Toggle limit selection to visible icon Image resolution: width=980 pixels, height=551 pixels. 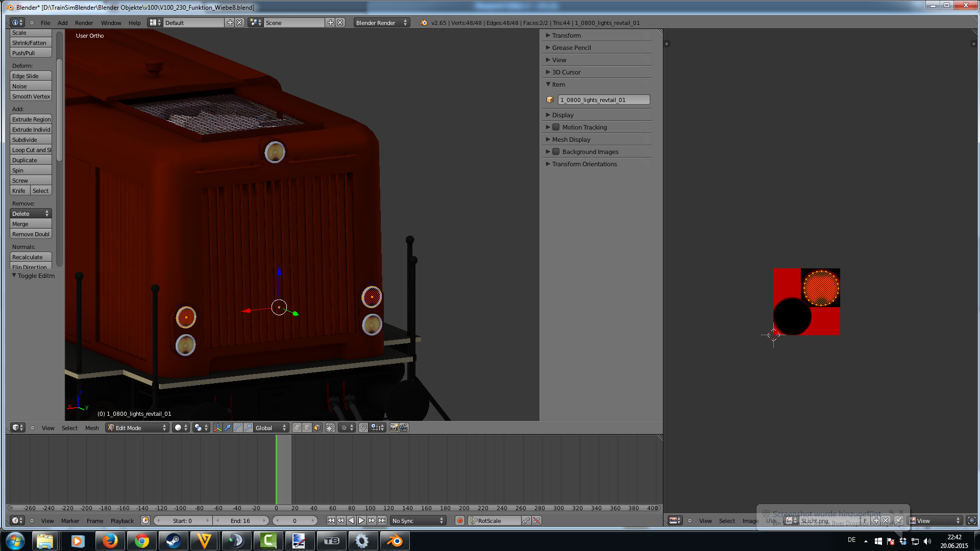330,428
